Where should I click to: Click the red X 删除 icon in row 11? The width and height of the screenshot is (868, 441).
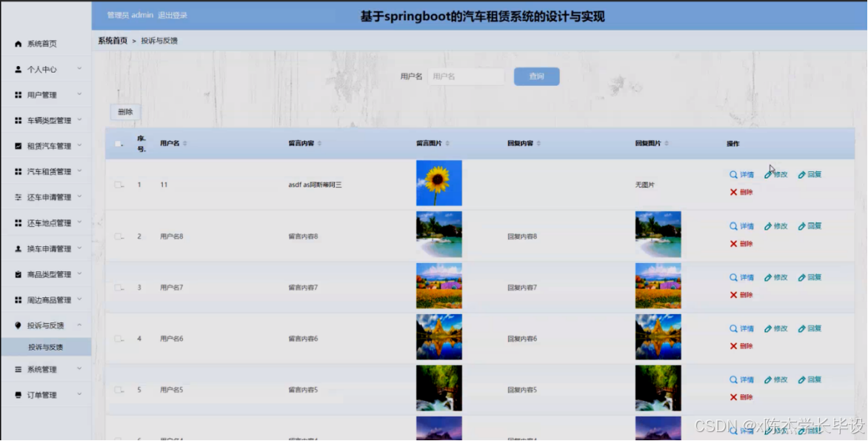click(x=733, y=192)
